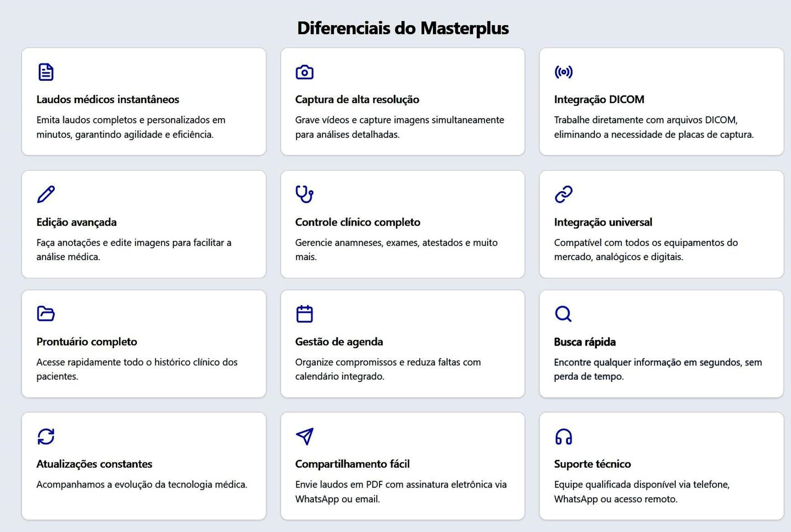Click the Compartilhamento fácil card title

[352, 464]
